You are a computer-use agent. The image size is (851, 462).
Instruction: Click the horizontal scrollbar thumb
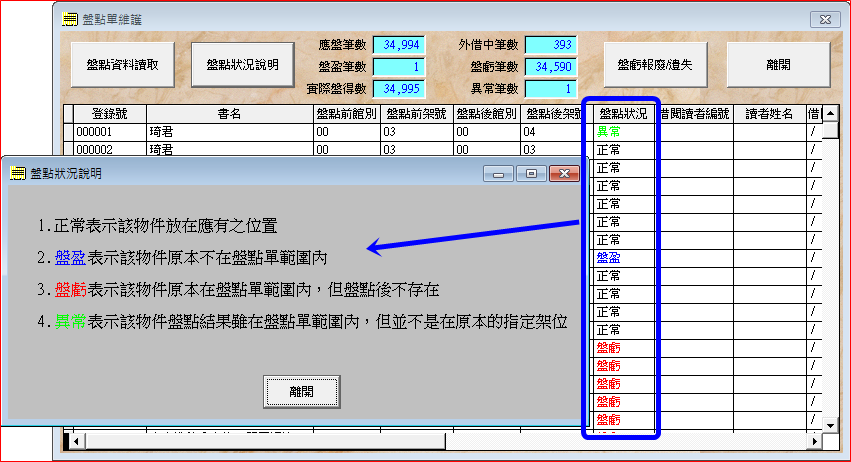point(265,441)
